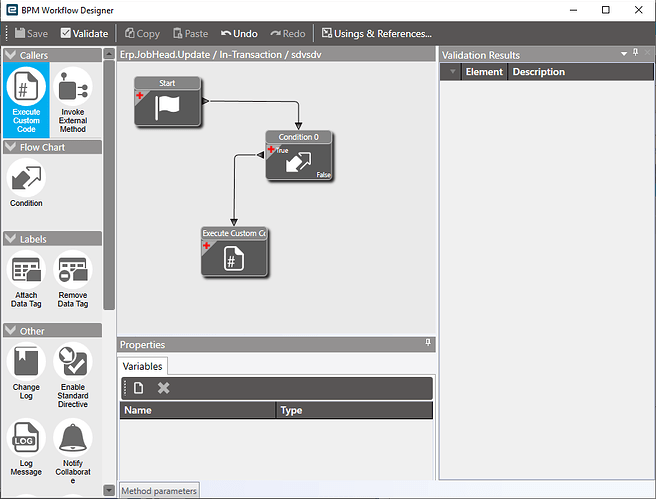Image resolution: width=656 pixels, height=499 pixels.
Task: Click Validate in the toolbar
Action: [84, 33]
